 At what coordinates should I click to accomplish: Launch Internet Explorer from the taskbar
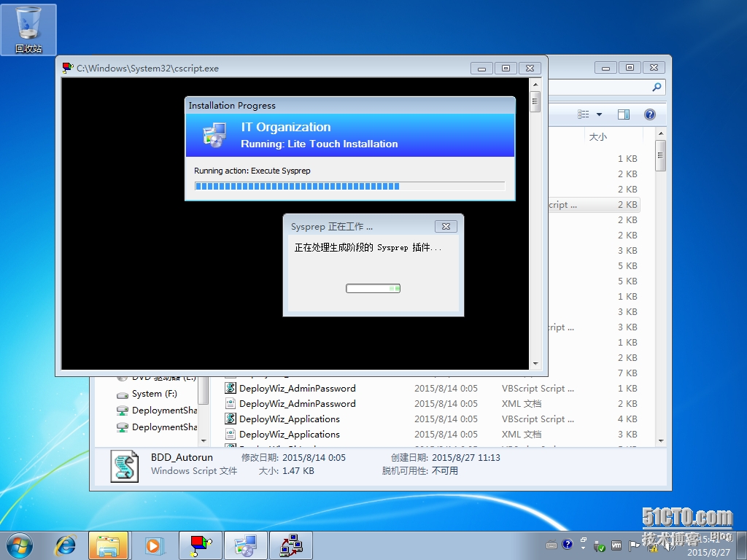pos(66,545)
